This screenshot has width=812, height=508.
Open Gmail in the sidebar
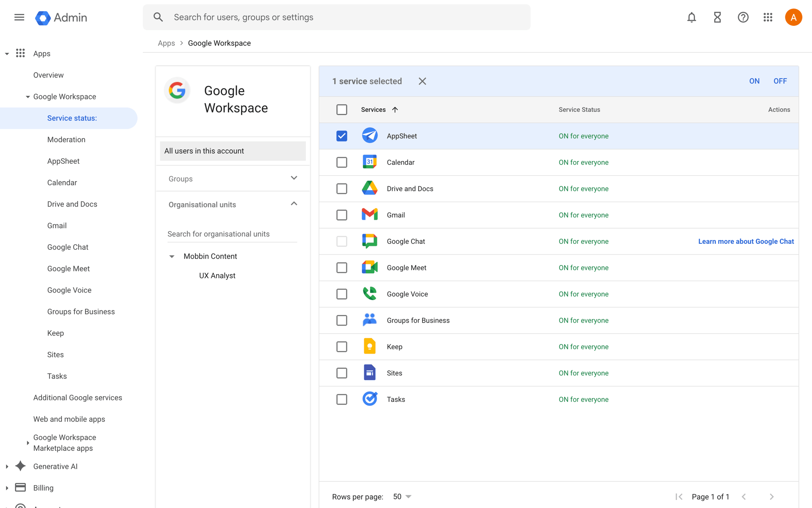[57, 226]
